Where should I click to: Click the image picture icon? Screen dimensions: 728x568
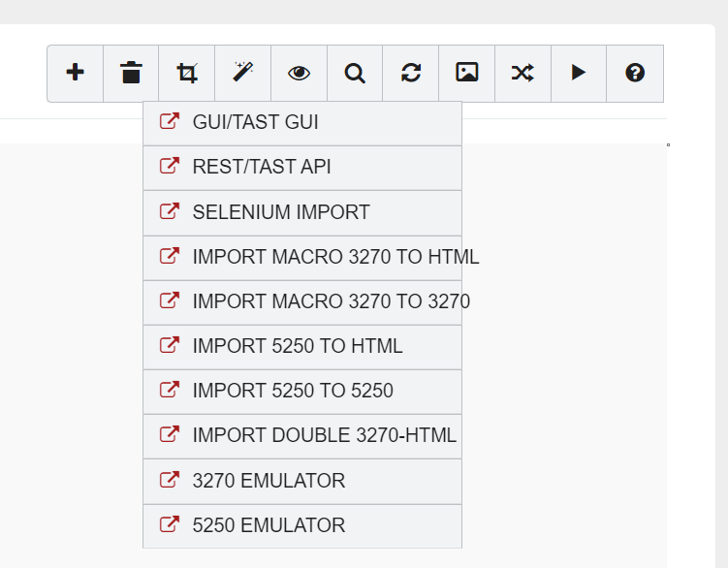tap(467, 73)
